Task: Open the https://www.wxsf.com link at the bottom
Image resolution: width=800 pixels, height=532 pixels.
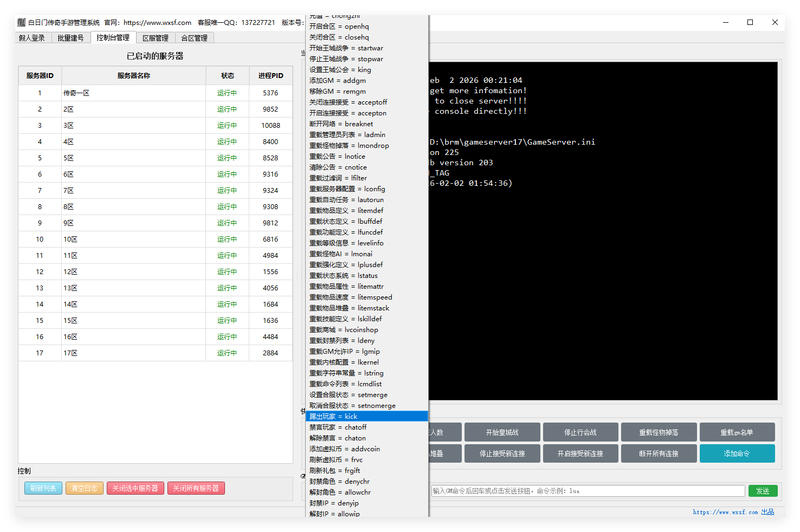Action: pyautogui.click(x=725, y=512)
